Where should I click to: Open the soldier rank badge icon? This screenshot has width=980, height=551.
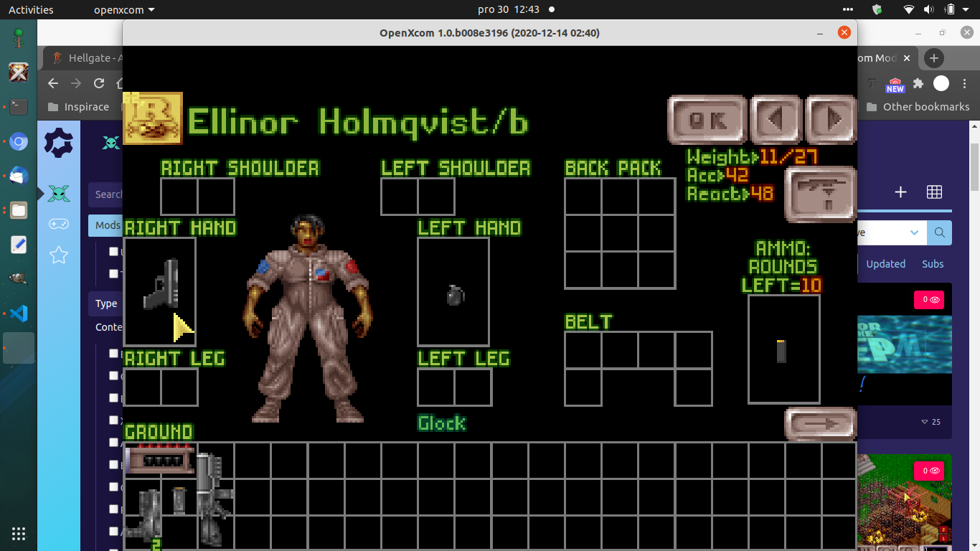153,118
